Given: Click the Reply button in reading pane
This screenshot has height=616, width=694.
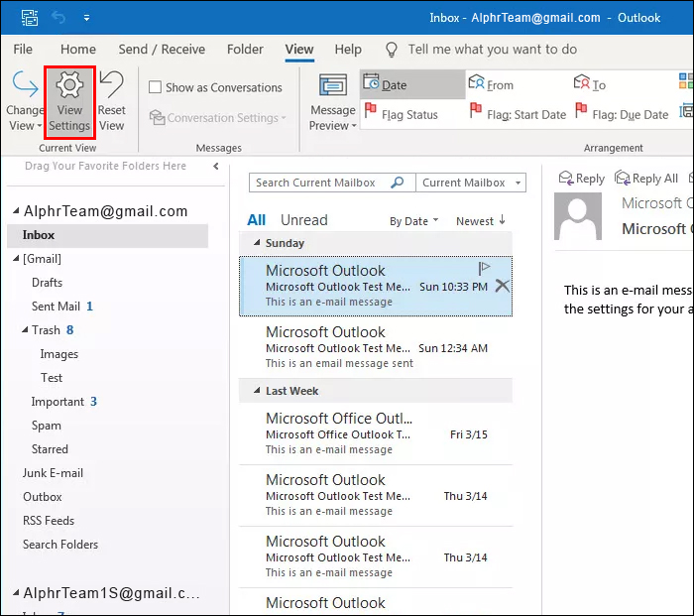Looking at the screenshot, I should [582, 178].
